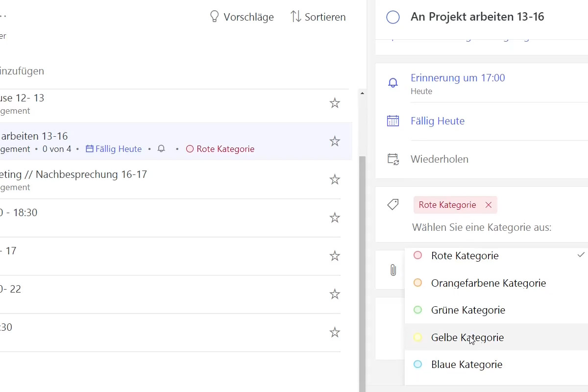588x392 pixels.
Task: Star the arbeiten 13-16 task
Action: [x=335, y=141]
